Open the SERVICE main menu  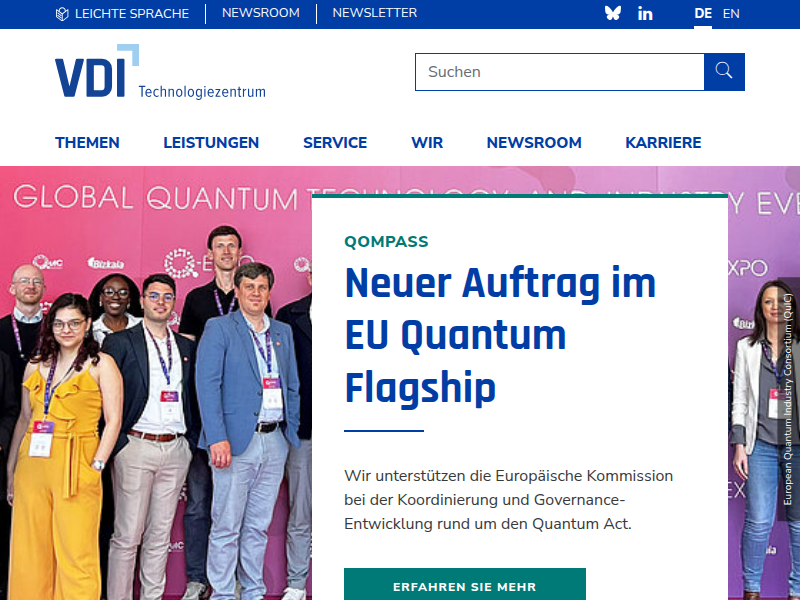pyautogui.click(x=335, y=142)
